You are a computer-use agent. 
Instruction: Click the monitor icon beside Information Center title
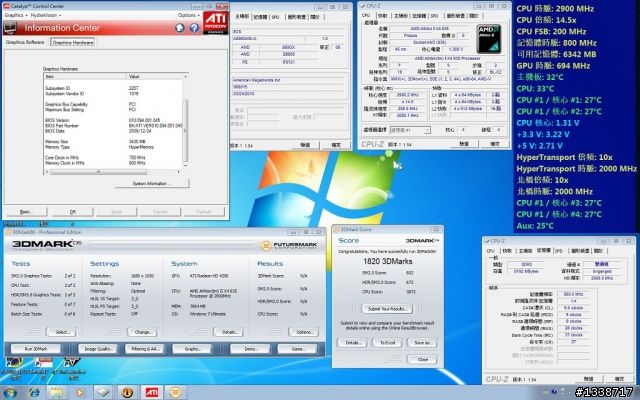10,28
